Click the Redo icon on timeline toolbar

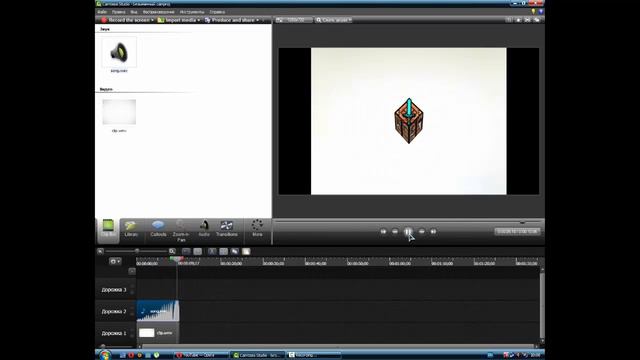coord(198,251)
